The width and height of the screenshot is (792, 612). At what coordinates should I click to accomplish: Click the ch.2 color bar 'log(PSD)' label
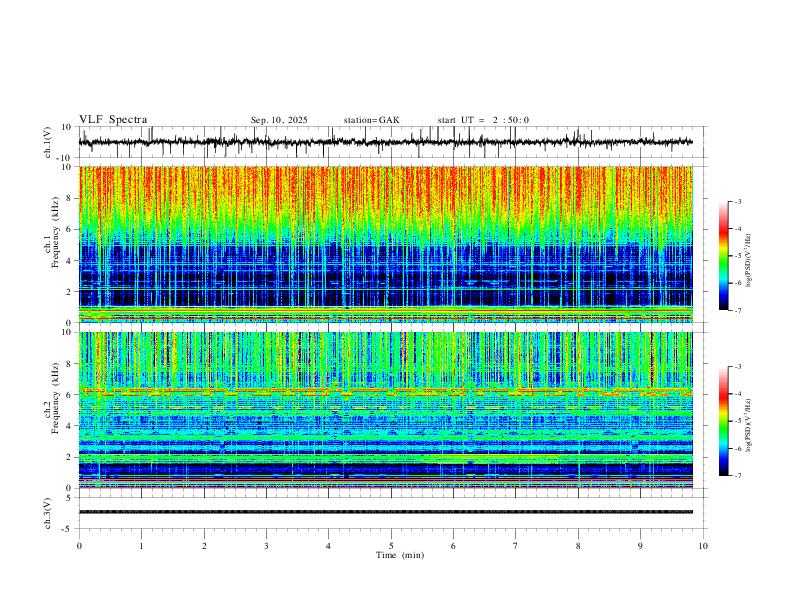click(749, 425)
